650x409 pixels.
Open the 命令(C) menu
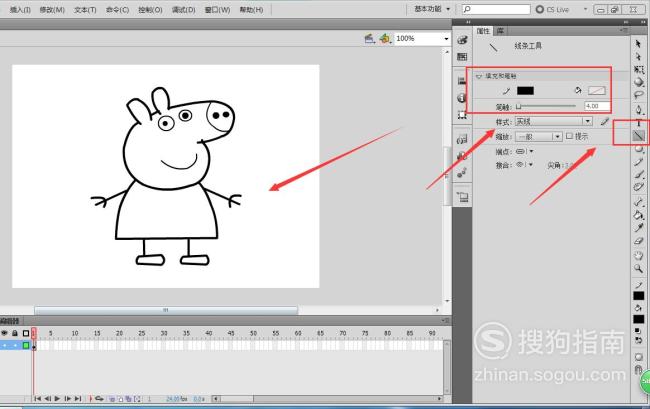click(x=117, y=10)
